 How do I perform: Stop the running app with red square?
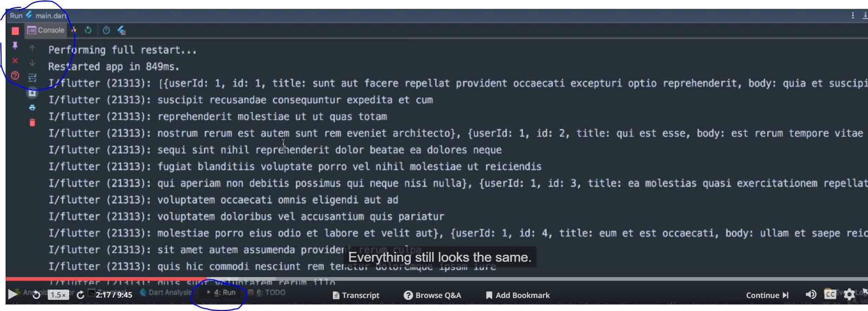[15, 31]
